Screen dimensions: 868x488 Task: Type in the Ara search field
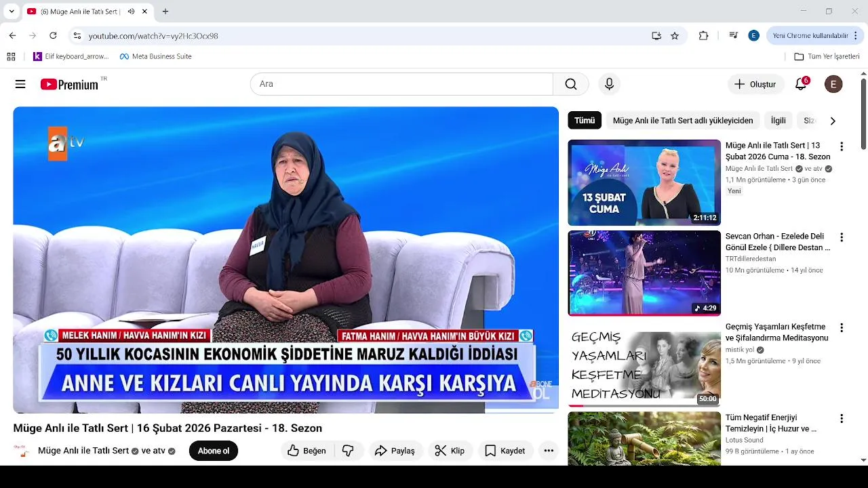click(401, 84)
